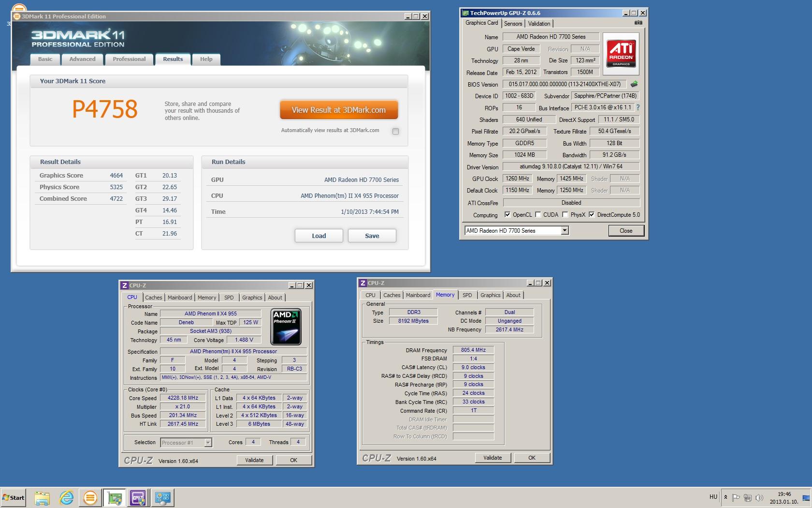Open the Sensors tab in GPU-Z

[x=513, y=24]
